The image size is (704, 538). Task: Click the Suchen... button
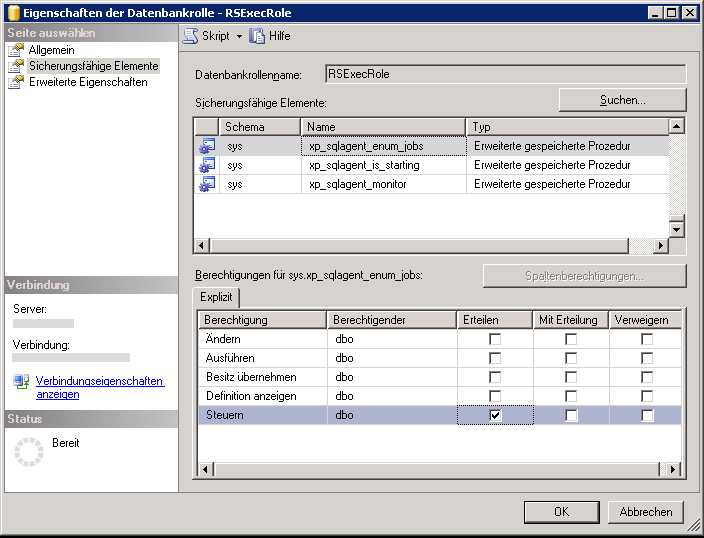coord(623,100)
